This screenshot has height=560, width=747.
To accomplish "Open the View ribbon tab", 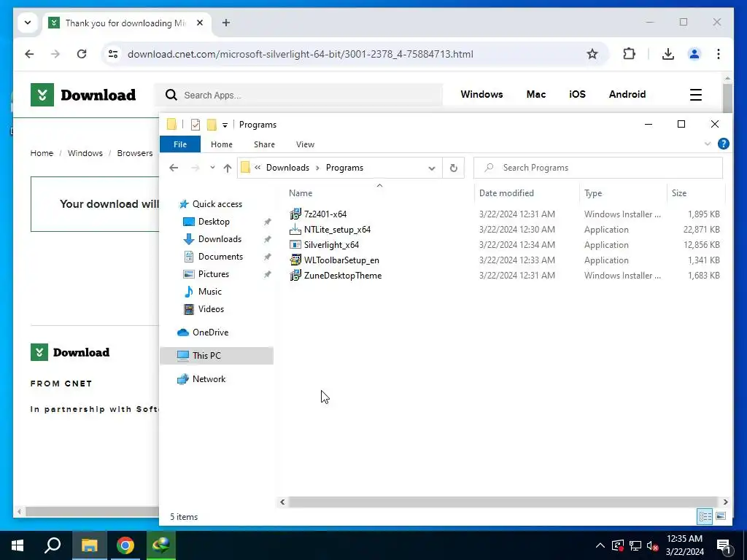I will (x=306, y=144).
